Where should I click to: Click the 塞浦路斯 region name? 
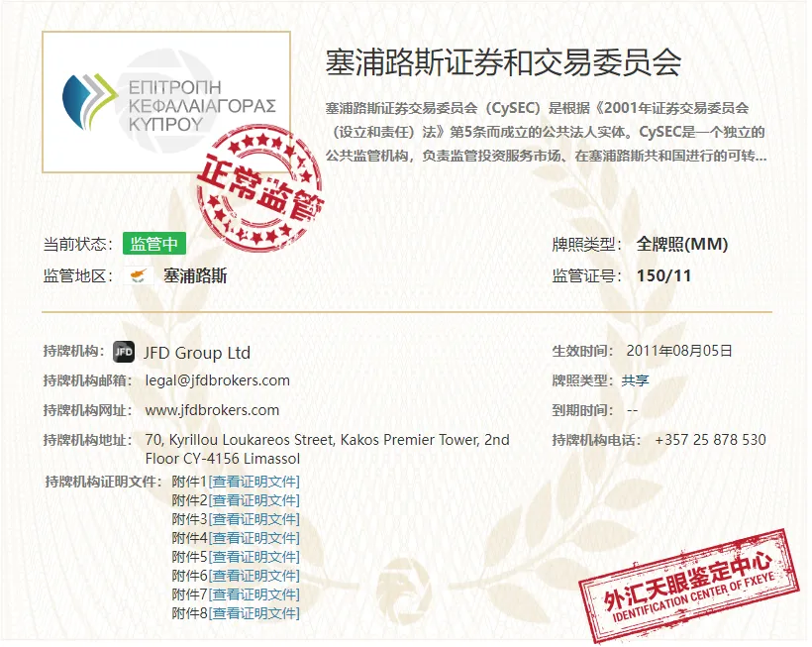click(x=195, y=275)
